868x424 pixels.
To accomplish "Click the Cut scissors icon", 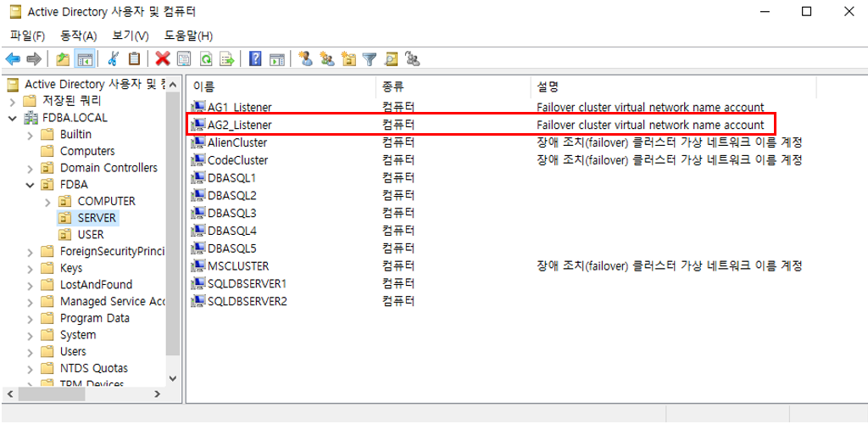I will pyautogui.click(x=113, y=59).
